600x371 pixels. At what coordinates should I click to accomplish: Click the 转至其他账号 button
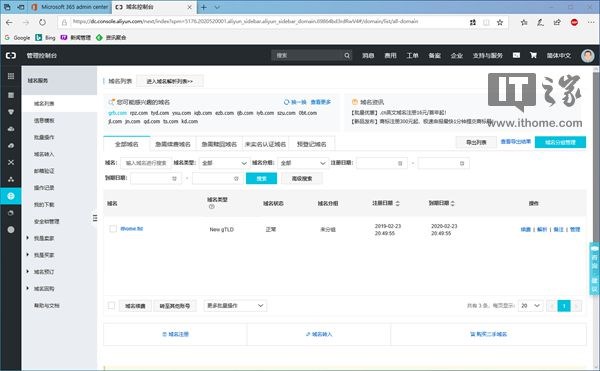[174, 306]
